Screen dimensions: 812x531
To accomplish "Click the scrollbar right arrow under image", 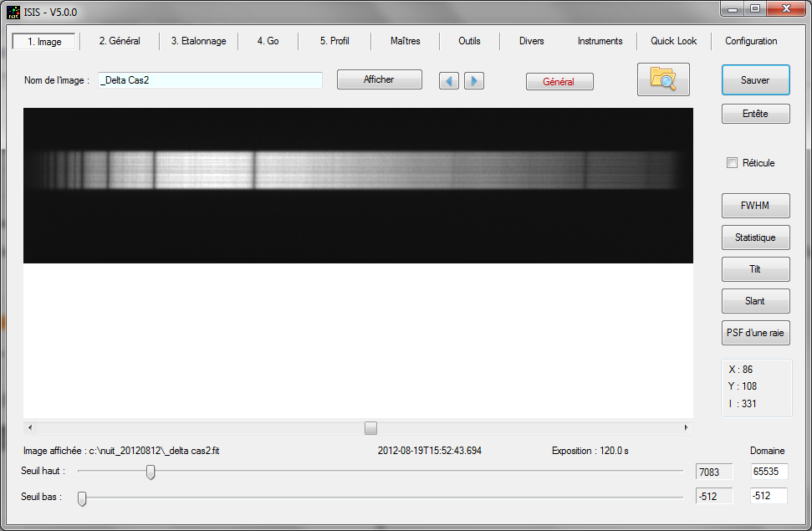I will pos(687,428).
